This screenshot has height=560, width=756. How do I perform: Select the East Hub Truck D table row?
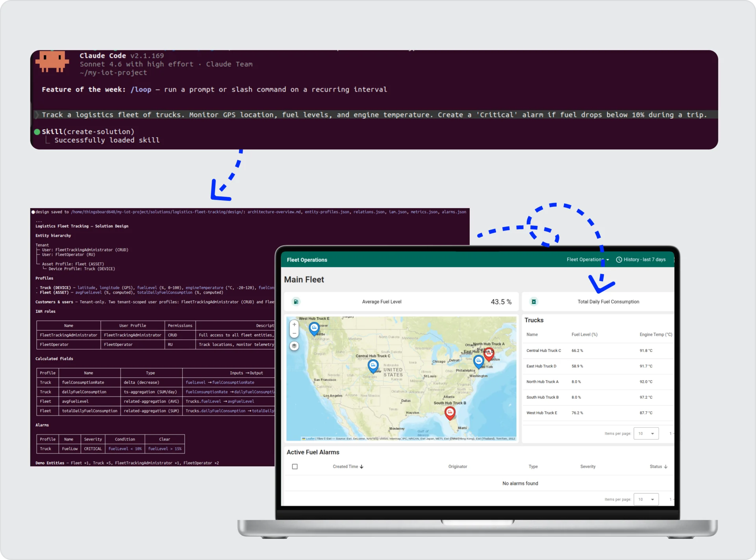[x=598, y=366]
